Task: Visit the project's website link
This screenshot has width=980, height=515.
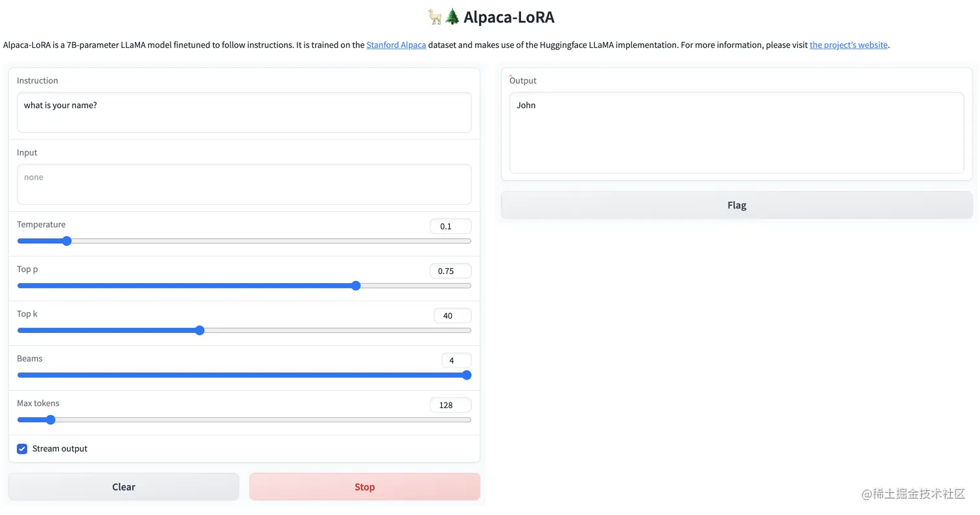Action: click(848, 45)
